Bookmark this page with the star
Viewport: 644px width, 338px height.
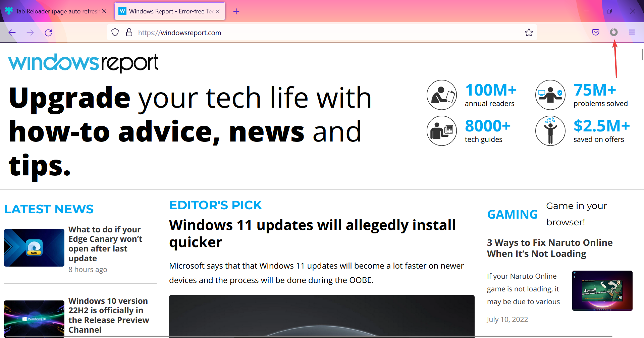529,32
